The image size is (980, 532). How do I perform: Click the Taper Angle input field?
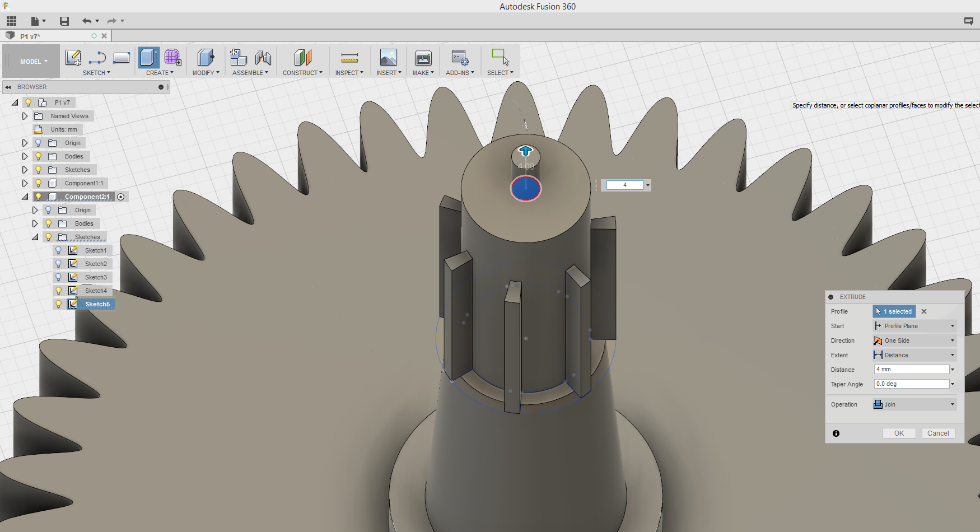912,384
